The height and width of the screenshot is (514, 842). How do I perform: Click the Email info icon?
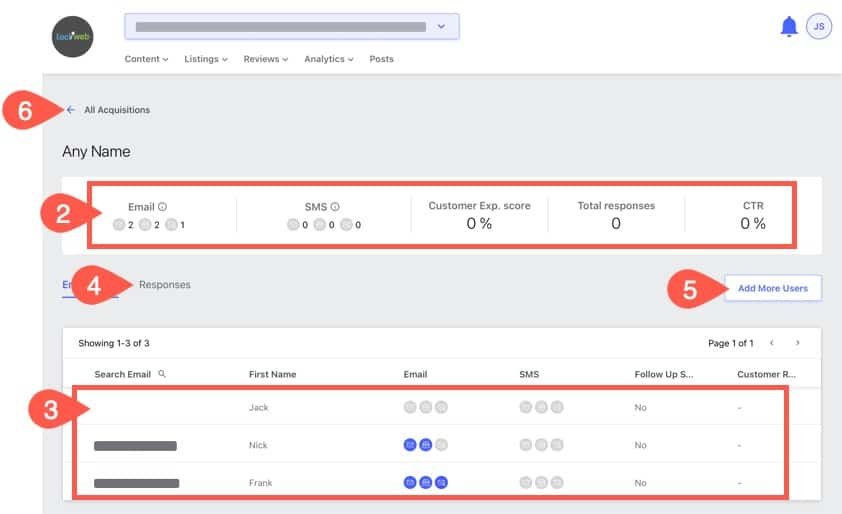162,206
